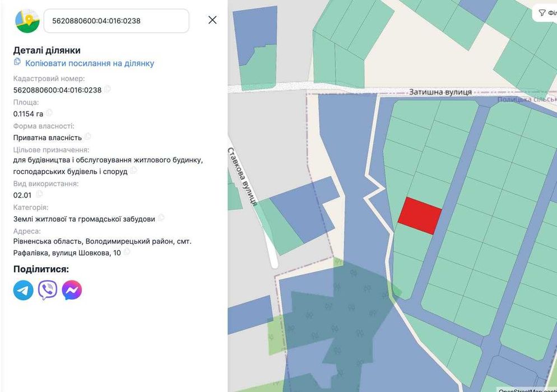Screen dimensions: 557x392
Task: Copy 'Приватна власність' value icon
Action: (88, 136)
